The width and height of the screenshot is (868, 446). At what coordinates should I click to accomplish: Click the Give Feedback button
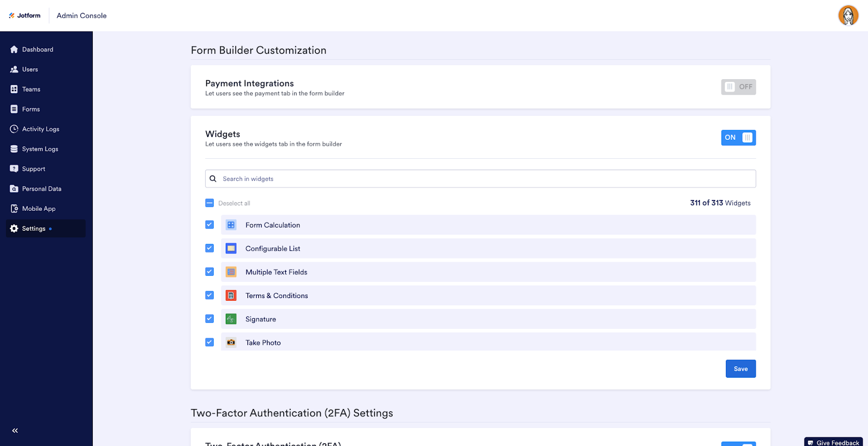[833, 442]
